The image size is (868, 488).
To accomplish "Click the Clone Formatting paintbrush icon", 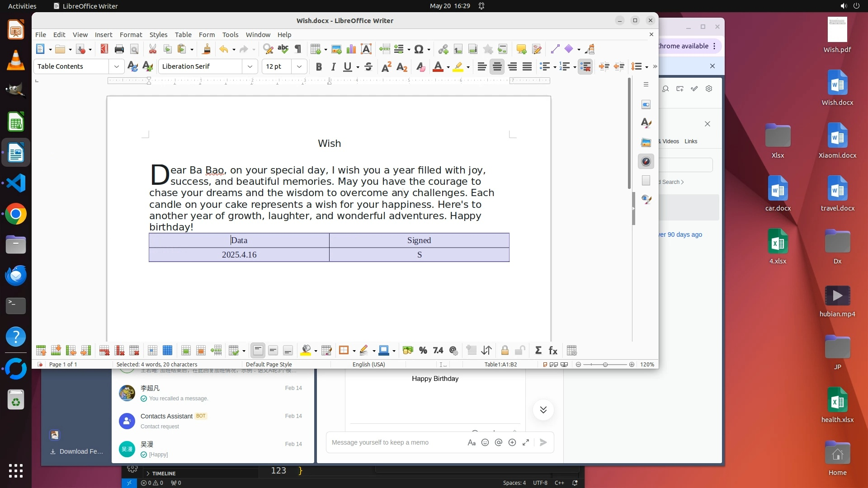I will click(207, 49).
